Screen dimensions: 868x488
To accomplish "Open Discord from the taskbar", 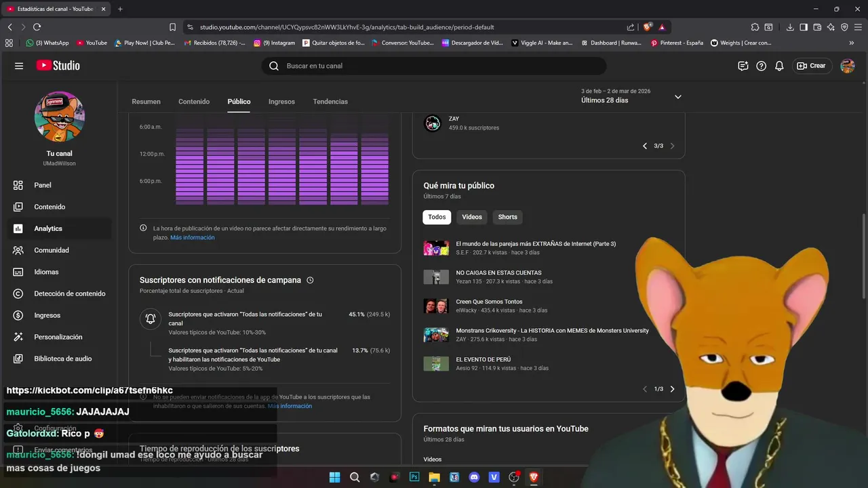I will coord(474,477).
